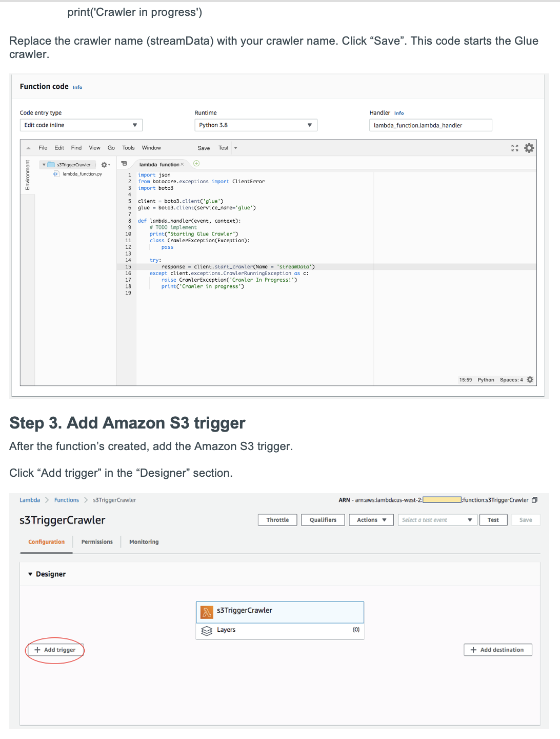Toggle the Environment side panel

[27, 175]
